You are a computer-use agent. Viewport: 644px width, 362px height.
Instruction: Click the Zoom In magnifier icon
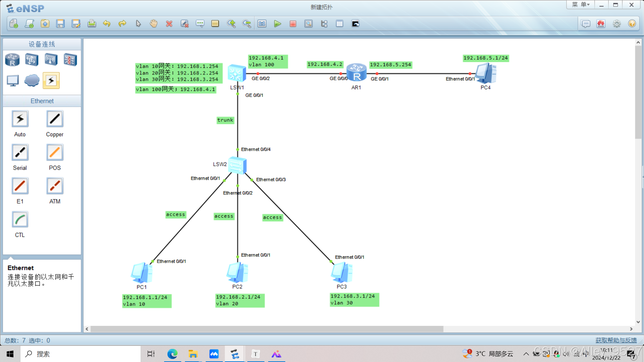[231, 23]
